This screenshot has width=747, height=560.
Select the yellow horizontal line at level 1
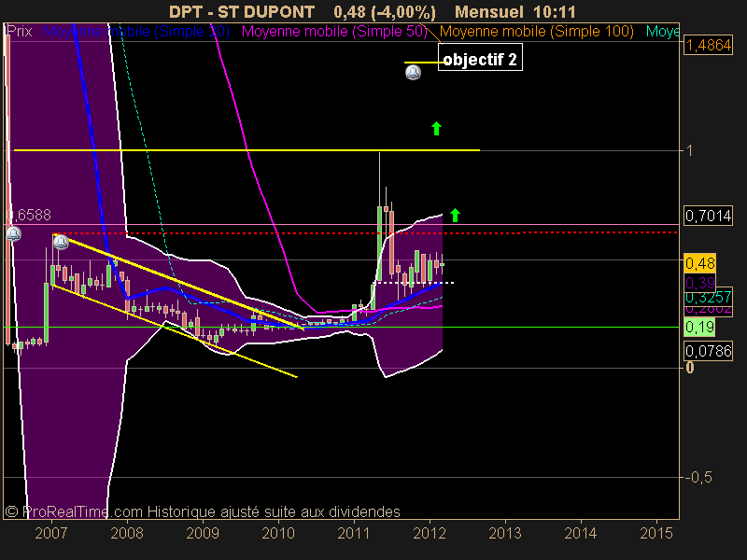coord(247,150)
